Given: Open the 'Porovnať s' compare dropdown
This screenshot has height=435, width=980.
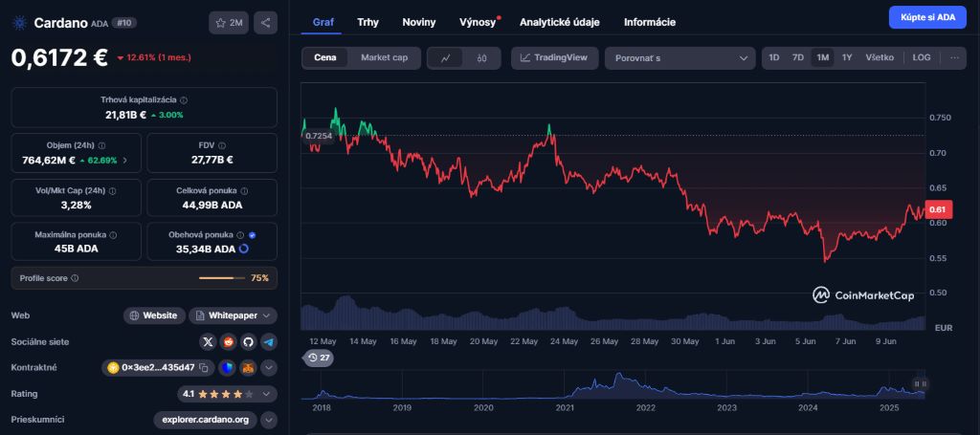Looking at the screenshot, I should [x=679, y=58].
